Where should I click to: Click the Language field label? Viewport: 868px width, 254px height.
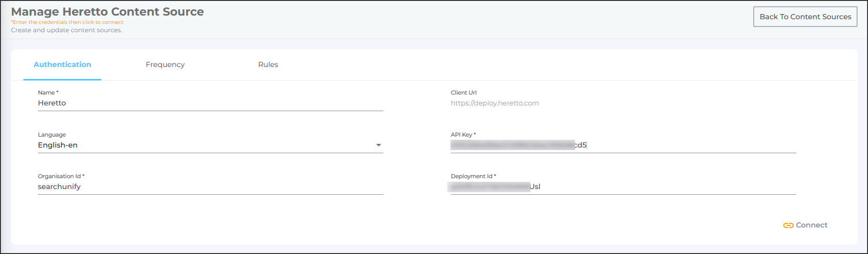coord(52,135)
